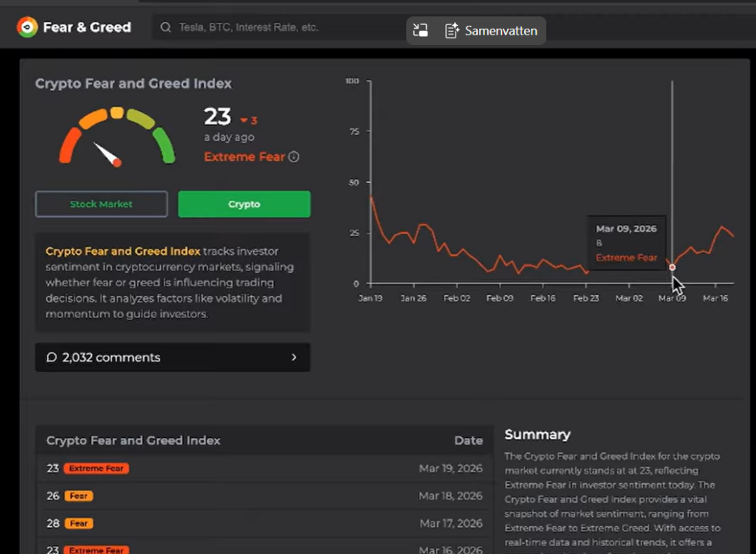Click the Extreme Fear badge for Mar 19
756x554 pixels.
[x=97, y=468]
